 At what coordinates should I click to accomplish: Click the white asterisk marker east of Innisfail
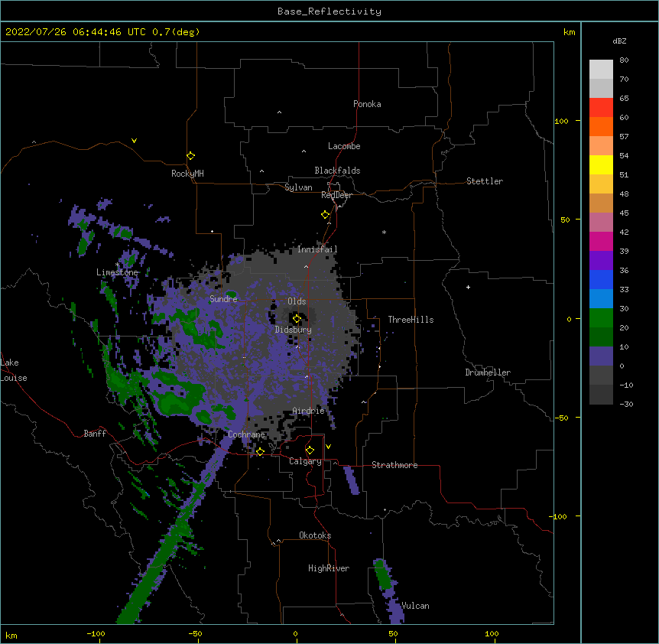click(x=384, y=232)
